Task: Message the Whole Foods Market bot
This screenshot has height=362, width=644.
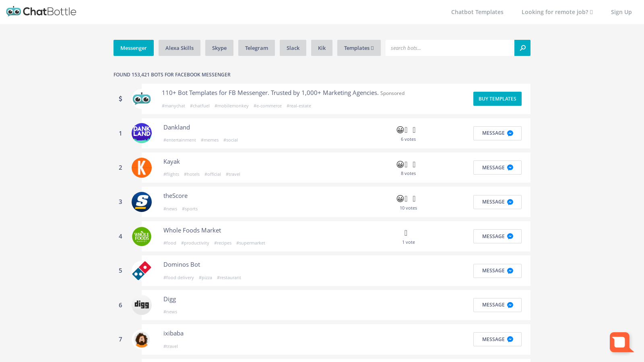Action: tap(497, 237)
